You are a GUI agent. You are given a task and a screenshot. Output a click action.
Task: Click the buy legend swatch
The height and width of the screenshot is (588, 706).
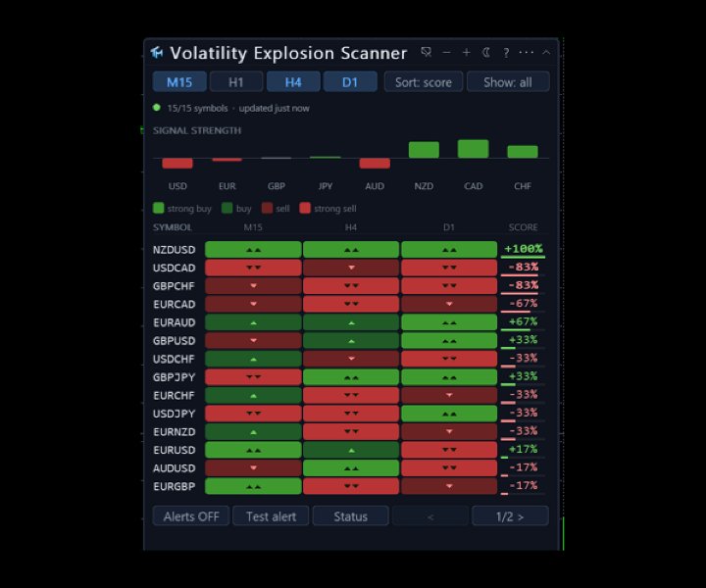[x=227, y=208]
